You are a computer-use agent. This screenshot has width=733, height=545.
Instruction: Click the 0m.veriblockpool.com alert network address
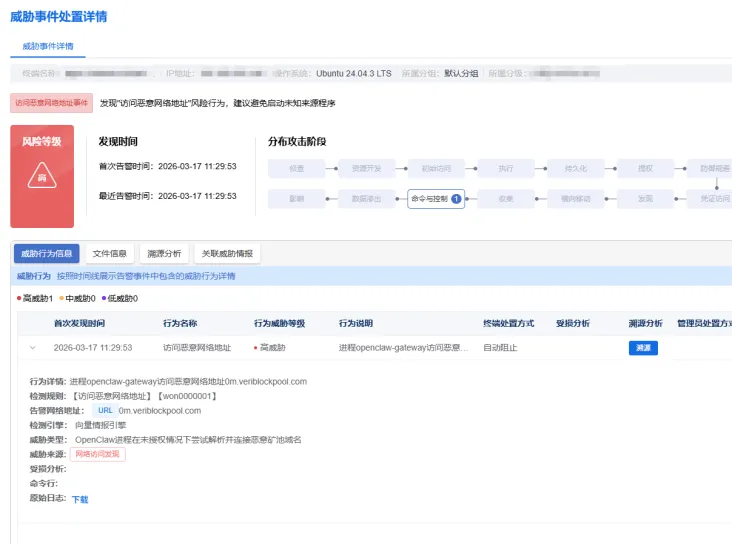[x=160, y=410]
